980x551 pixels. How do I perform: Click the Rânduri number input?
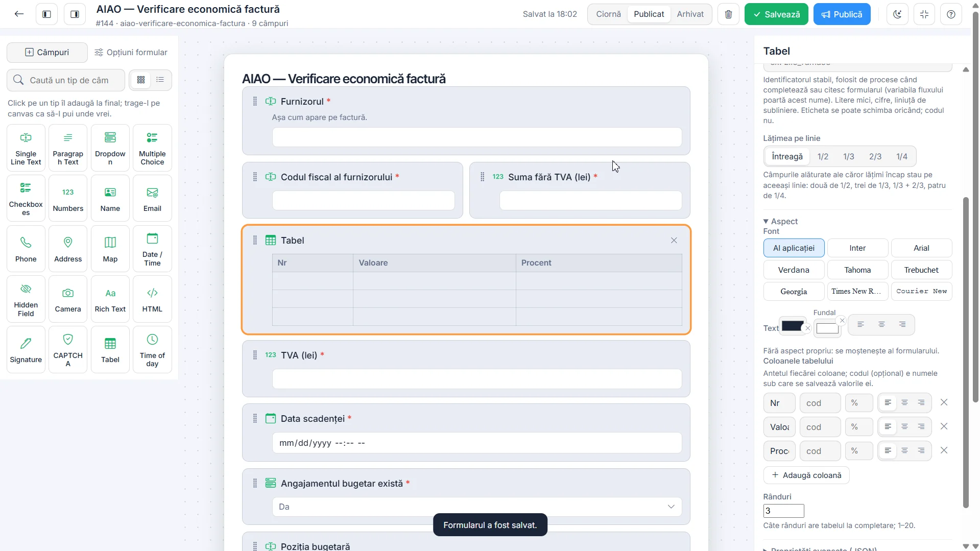coord(783,511)
